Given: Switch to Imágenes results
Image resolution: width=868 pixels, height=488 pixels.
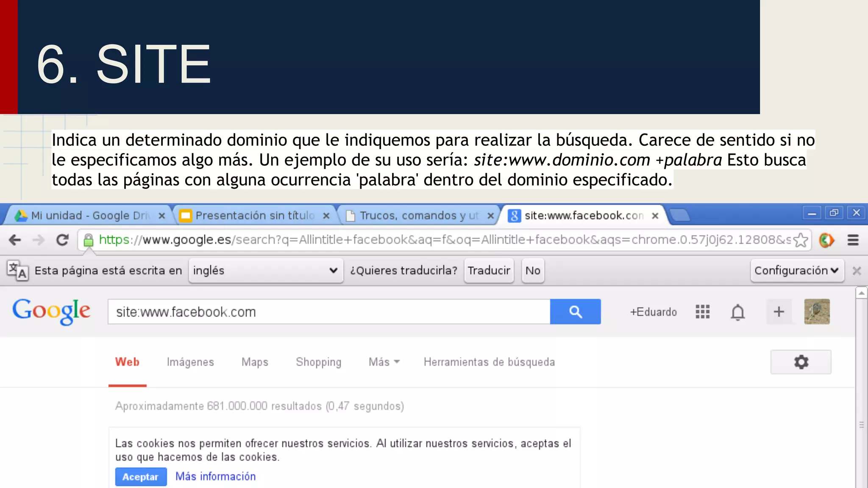Looking at the screenshot, I should pyautogui.click(x=190, y=362).
